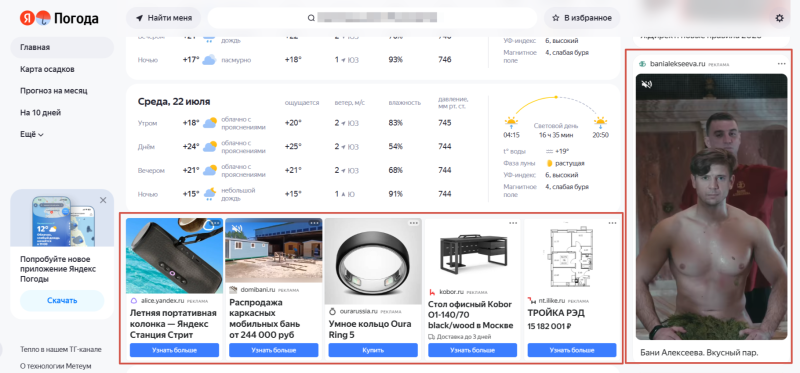
Task: Click the 15 182 001 ₽ price
Action: tap(549, 326)
